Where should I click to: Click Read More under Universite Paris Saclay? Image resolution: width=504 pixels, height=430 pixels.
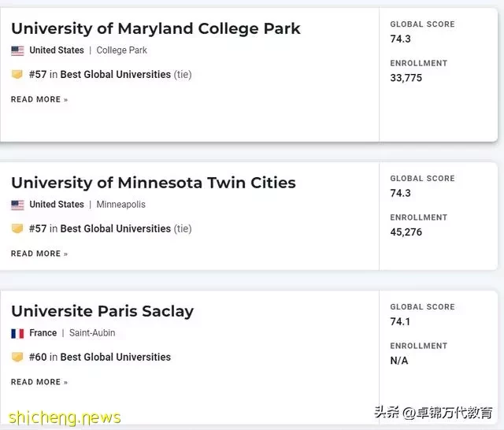(x=39, y=382)
